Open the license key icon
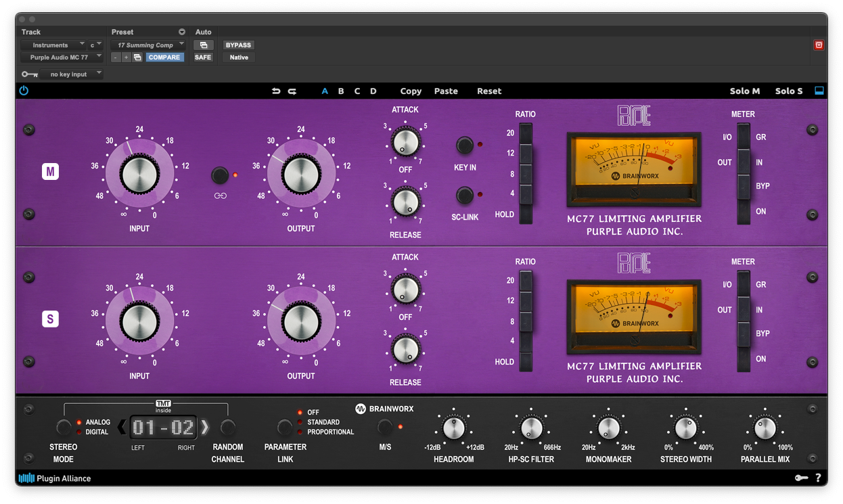843x504 pixels. tap(801, 478)
